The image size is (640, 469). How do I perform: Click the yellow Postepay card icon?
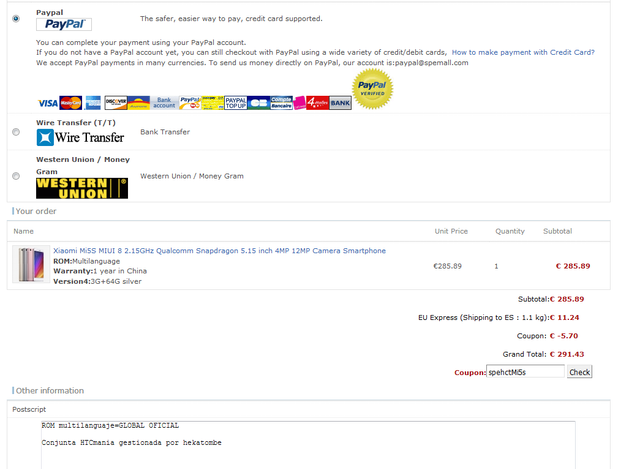pyautogui.click(x=213, y=103)
